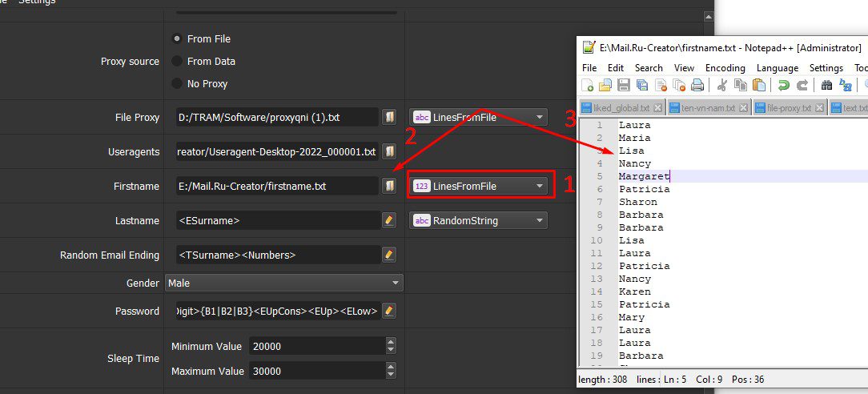This screenshot has width=868, height=394.
Task: Click the Save icon in Notepad++ toolbar
Action: [624, 85]
